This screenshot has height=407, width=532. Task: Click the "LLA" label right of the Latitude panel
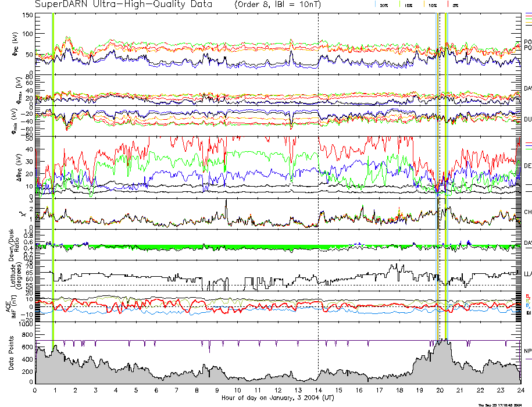[528, 274]
